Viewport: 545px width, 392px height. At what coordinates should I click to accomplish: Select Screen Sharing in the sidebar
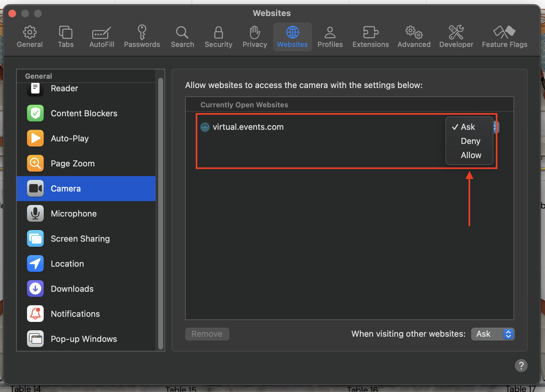[x=80, y=239]
